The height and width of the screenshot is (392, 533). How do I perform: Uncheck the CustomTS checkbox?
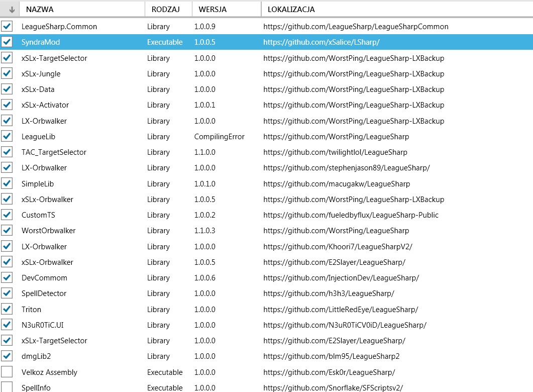(7, 215)
